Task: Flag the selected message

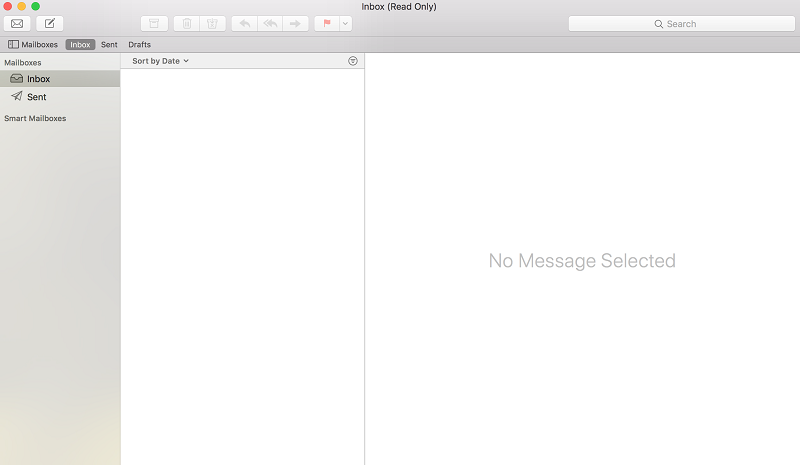Action: pos(327,23)
